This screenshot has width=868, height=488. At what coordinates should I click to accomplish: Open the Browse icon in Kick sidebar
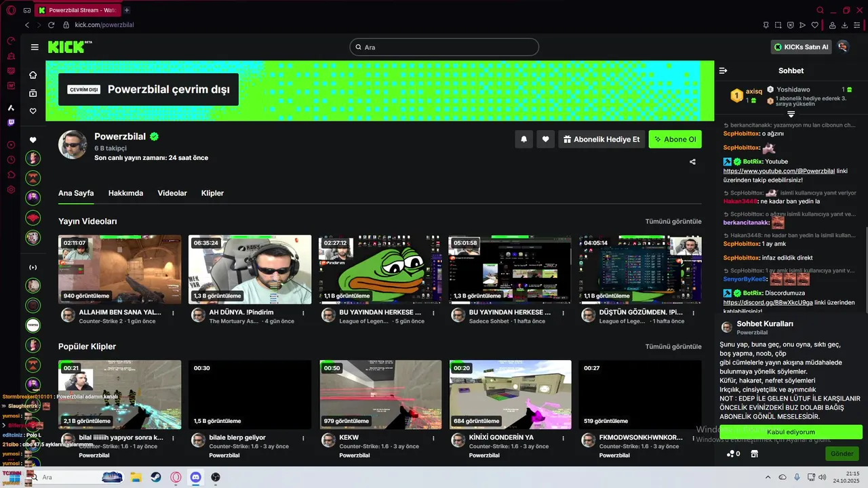(x=33, y=93)
